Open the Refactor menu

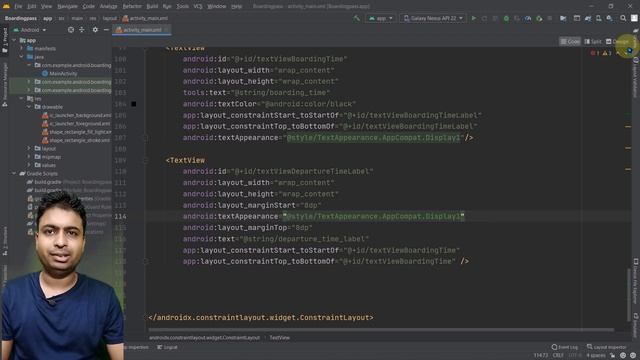132,6
